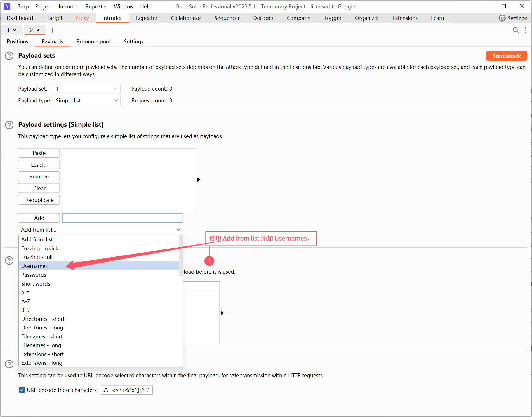Open the Repeater menu in menu bar
This screenshot has height=417, width=532.
(96, 6)
